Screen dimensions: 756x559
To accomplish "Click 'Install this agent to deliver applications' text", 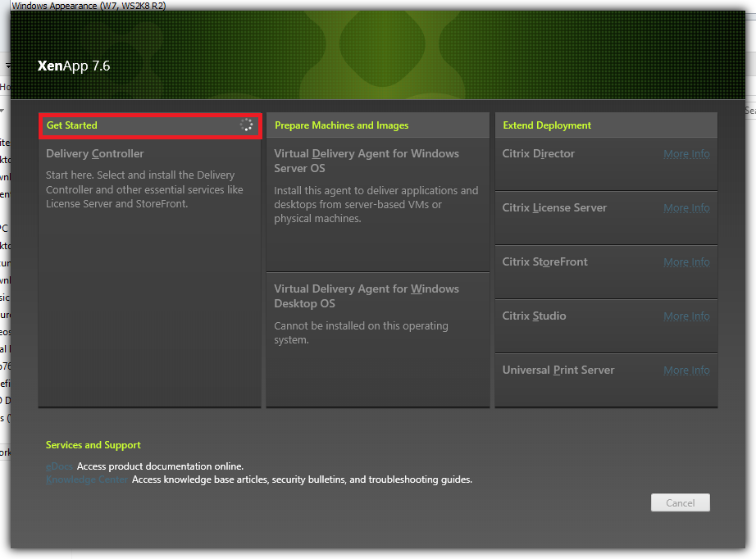I will 376,204.
